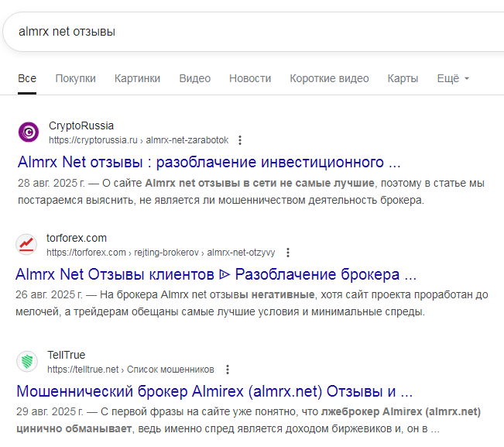Expand the Ещё dropdown menu

(453, 78)
